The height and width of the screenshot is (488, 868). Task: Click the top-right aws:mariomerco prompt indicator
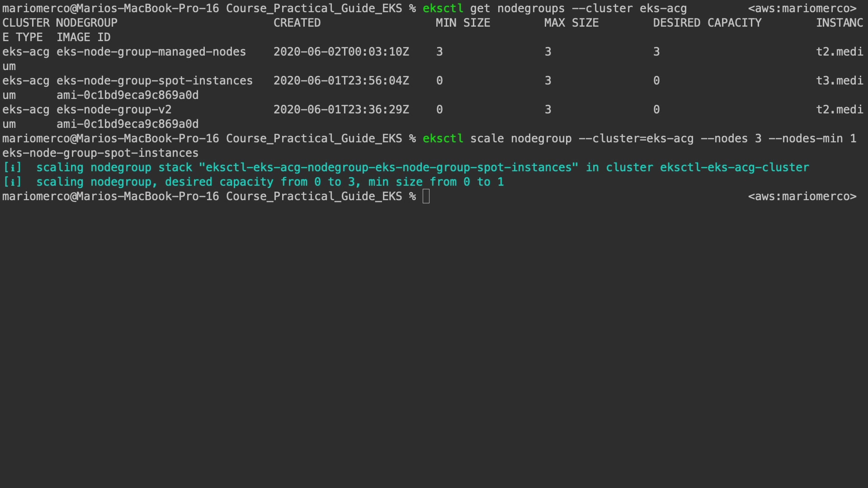coord(802,9)
